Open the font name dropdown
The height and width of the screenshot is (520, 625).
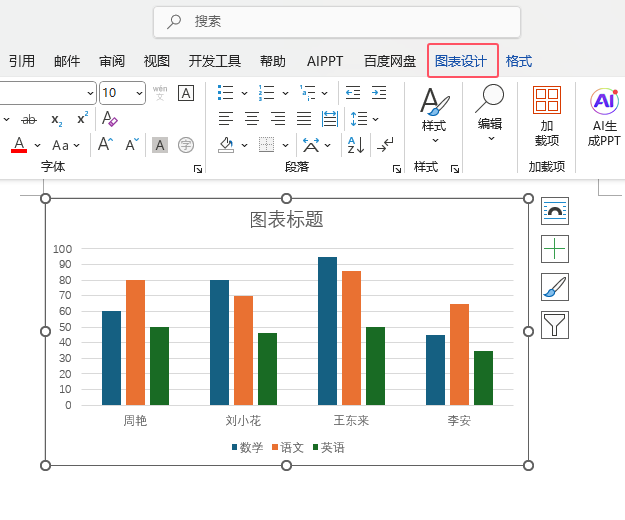[90, 93]
